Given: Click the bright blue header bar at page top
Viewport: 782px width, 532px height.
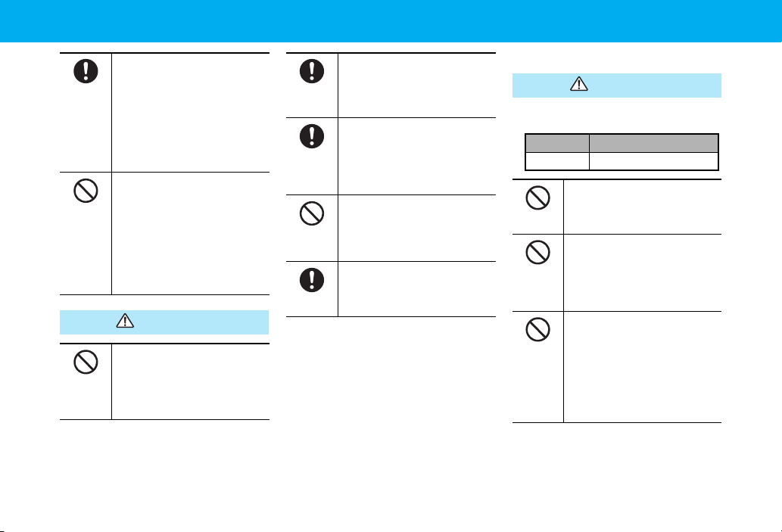Looking at the screenshot, I should click(391, 21).
